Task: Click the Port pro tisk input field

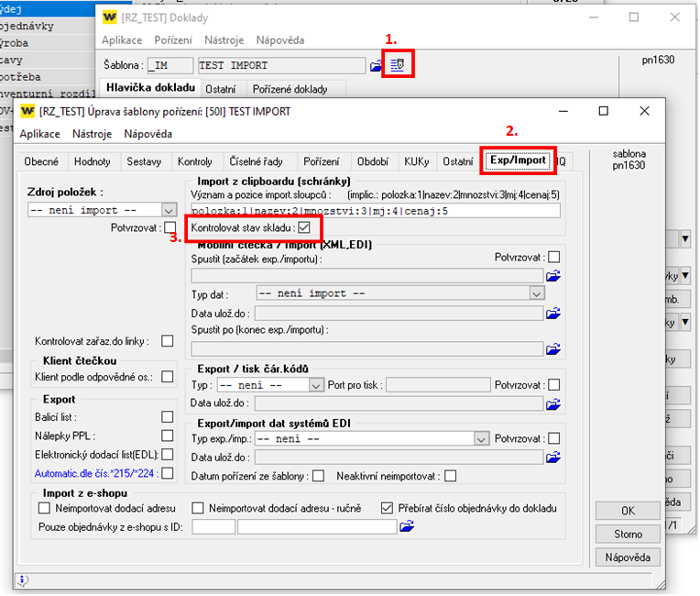Action: (x=438, y=385)
